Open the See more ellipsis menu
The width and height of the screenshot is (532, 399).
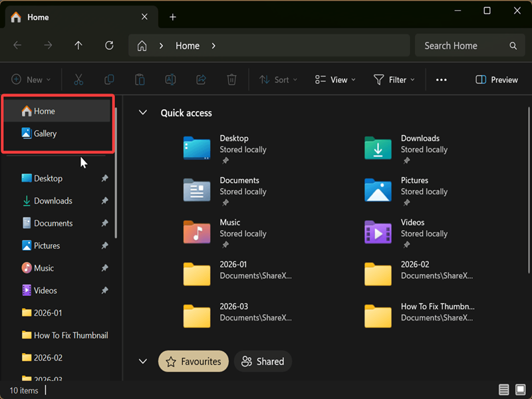[x=441, y=80]
